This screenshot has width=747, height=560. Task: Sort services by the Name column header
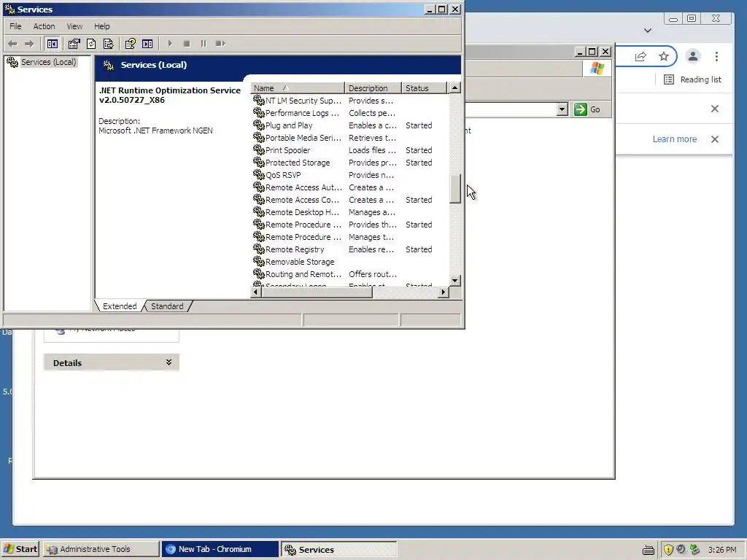(298, 88)
